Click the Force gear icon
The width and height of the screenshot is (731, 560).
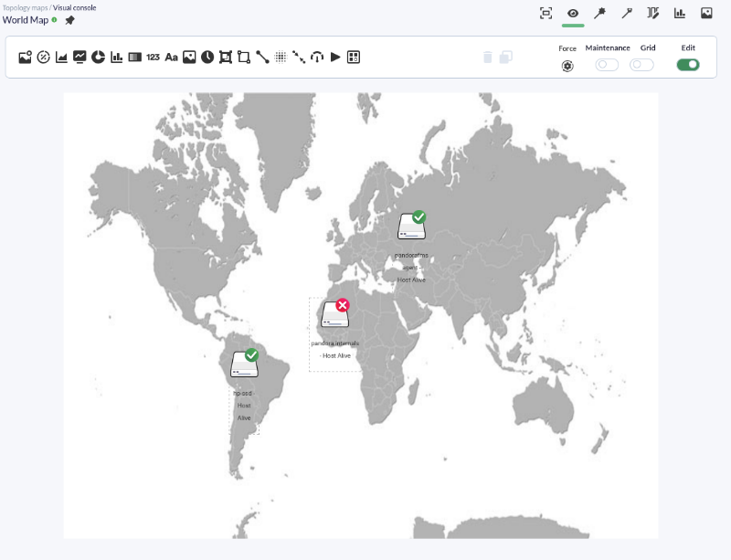[567, 66]
